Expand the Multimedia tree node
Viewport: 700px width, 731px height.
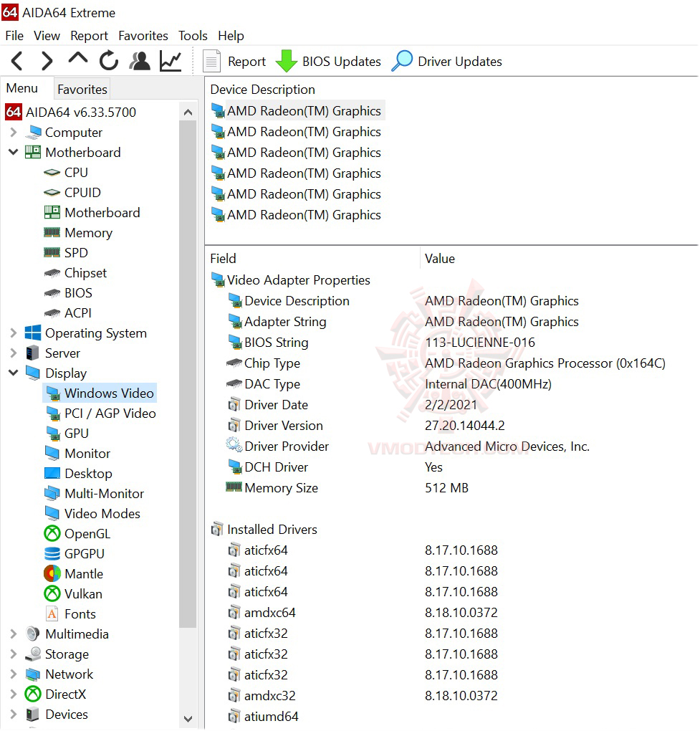point(14,634)
